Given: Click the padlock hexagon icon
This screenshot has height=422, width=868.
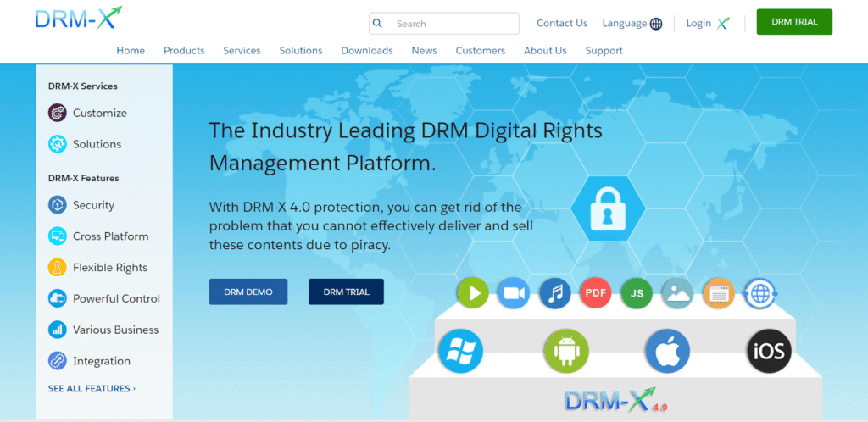Looking at the screenshot, I should [x=608, y=209].
